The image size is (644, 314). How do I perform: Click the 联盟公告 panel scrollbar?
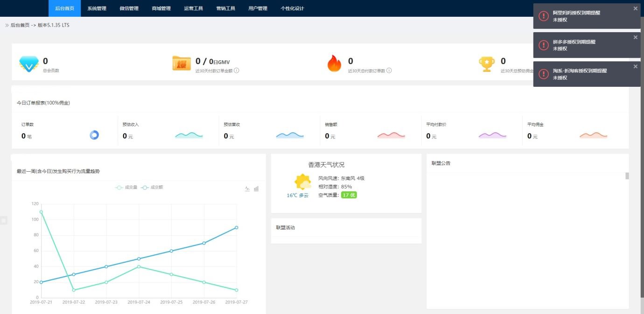tap(627, 176)
